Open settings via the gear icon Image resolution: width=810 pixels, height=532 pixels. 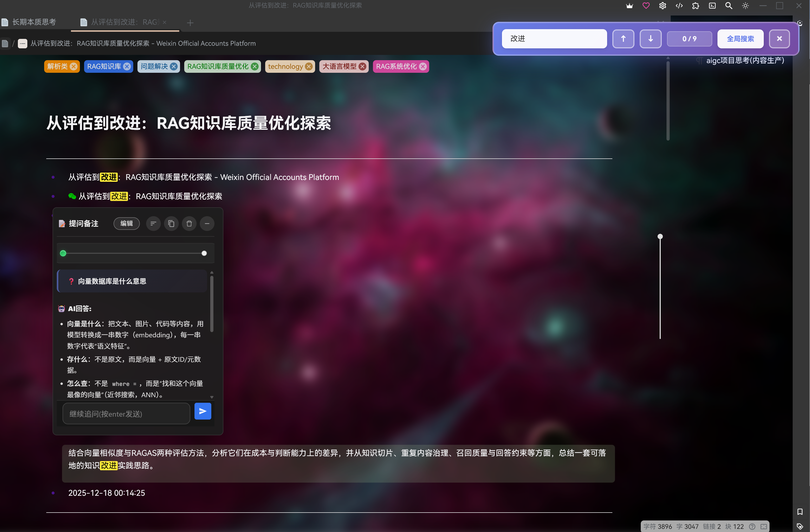coord(662,6)
